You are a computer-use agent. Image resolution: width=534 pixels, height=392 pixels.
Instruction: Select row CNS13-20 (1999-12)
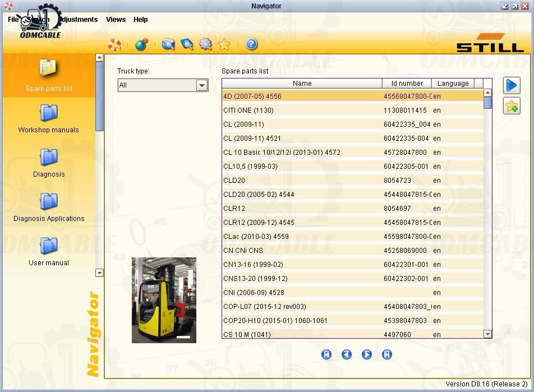click(352, 278)
